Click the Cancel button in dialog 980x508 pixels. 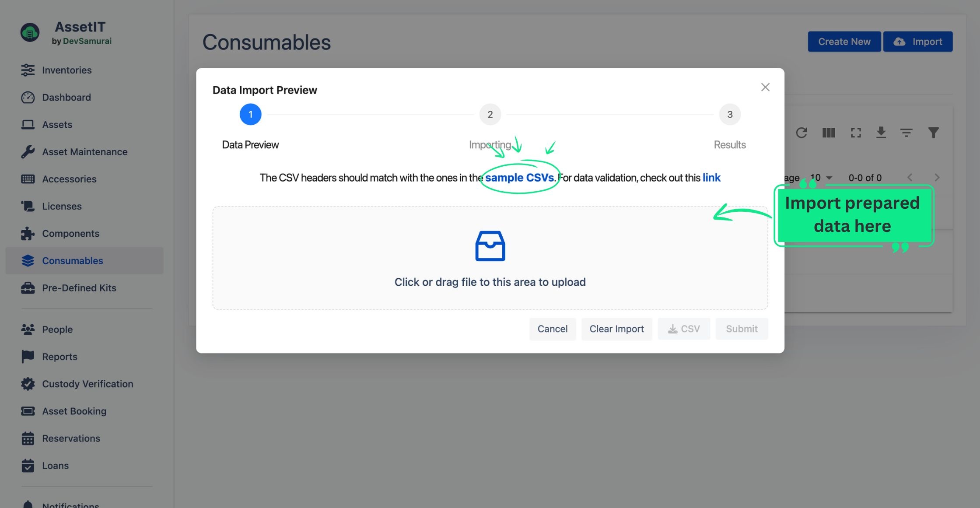click(552, 329)
